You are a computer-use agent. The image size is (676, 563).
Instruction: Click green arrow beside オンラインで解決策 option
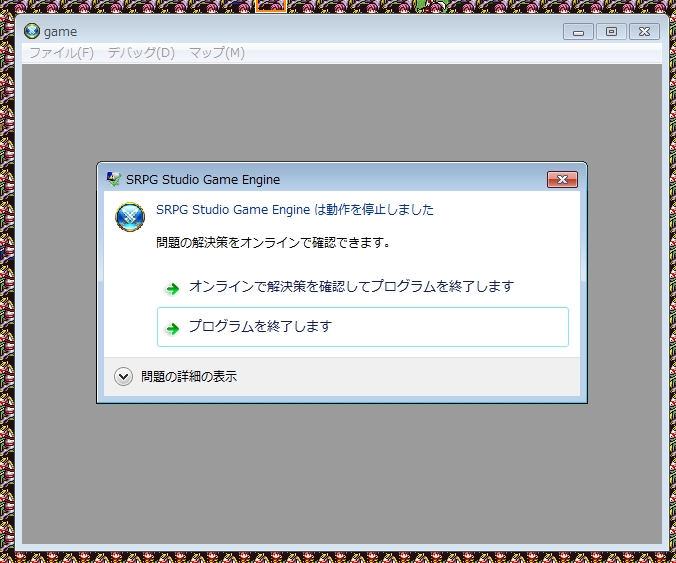click(173, 288)
